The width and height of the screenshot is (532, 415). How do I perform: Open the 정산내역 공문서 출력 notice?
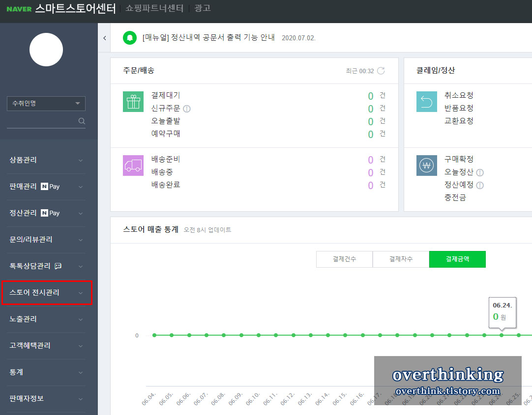208,38
